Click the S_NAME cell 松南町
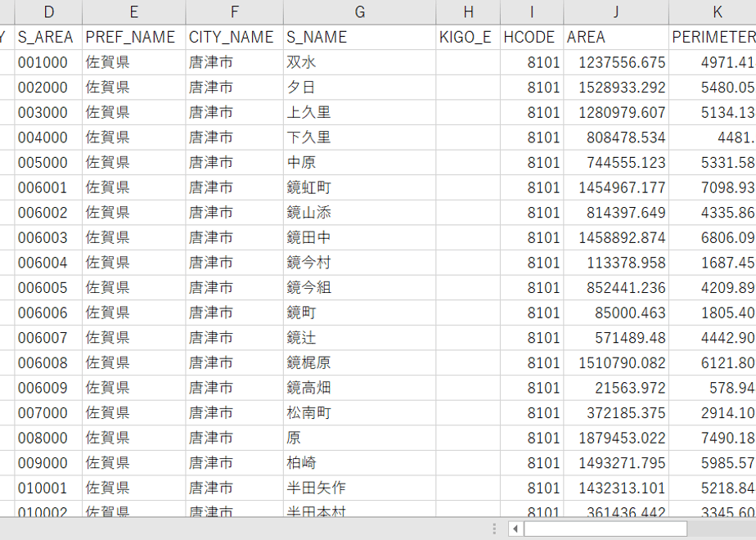This screenshot has height=540, width=756. tap(360, 413)
